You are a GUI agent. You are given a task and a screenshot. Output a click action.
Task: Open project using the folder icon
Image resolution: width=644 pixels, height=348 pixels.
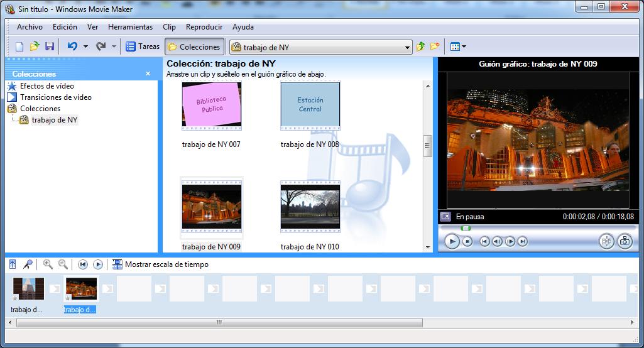click(35, 46)
